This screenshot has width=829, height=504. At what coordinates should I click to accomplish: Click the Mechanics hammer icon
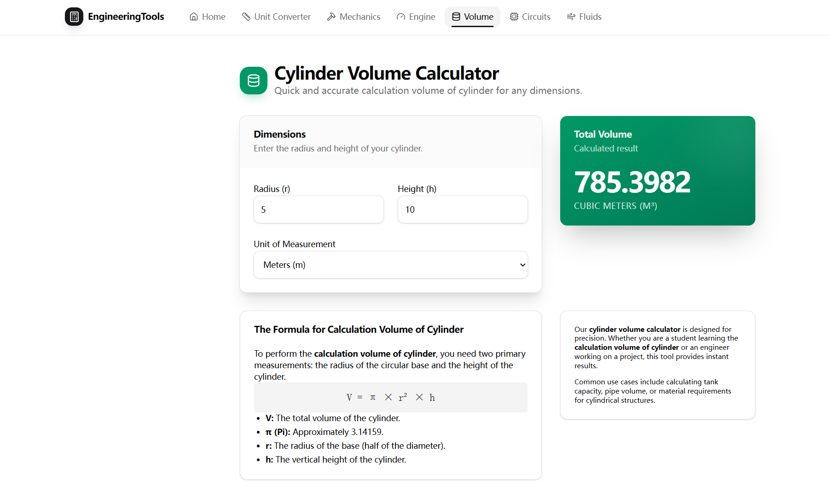click(x=330, y=17)
